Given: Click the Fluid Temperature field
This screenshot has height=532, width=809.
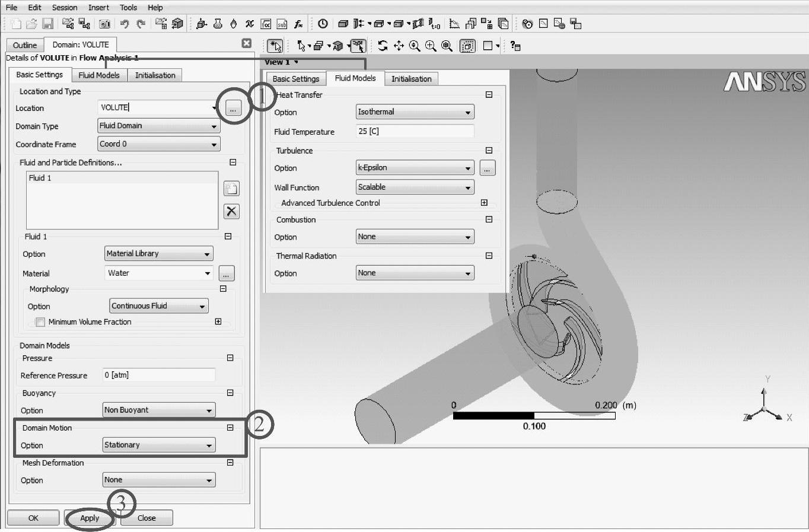Looking at the screenshot, I should click(x=415, y=131).
